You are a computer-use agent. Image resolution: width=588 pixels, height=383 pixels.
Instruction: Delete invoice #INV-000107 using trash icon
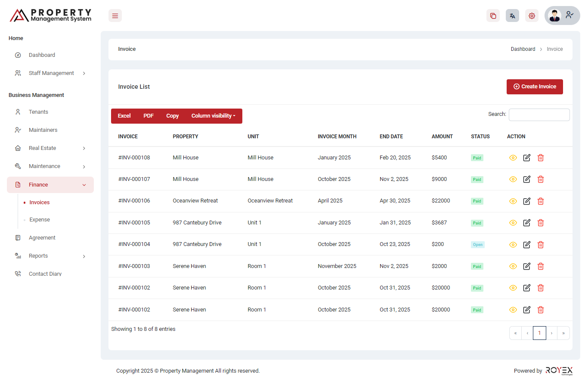pyautogui.click(x=541, y=179)
